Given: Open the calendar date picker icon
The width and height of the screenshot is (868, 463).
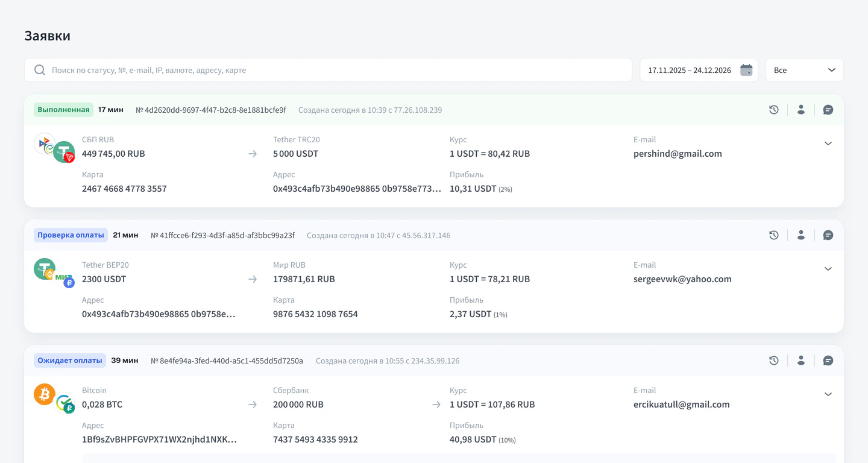Looking at the screenshot, I should click(746, 70).
